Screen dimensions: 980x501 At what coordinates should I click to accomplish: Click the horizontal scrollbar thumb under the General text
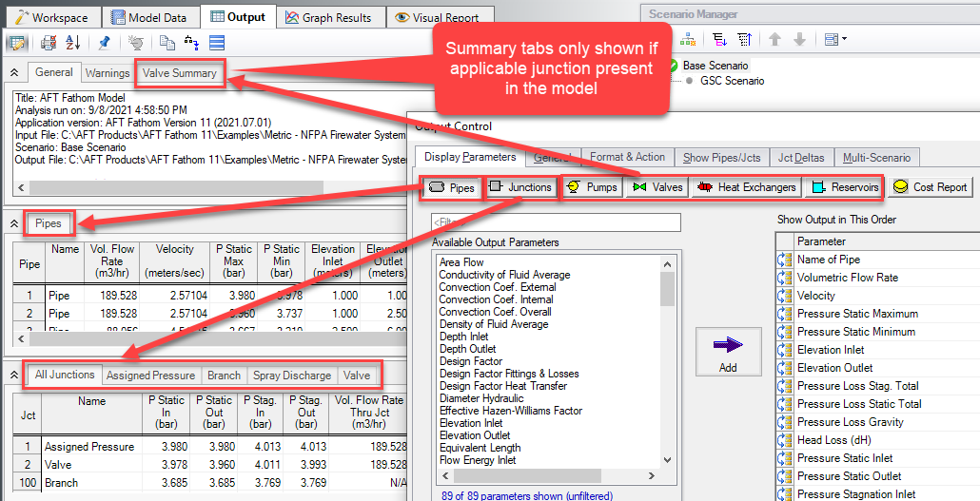click(x=176, y=187)
